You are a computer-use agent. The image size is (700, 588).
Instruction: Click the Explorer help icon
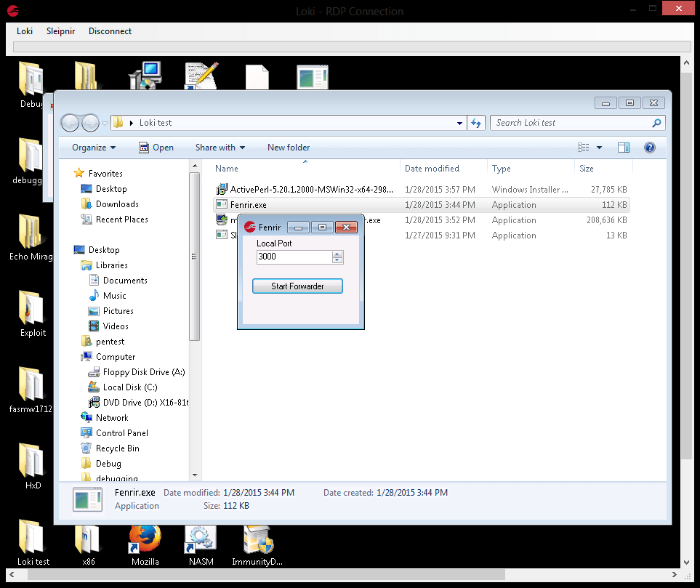tap(650, 148)
